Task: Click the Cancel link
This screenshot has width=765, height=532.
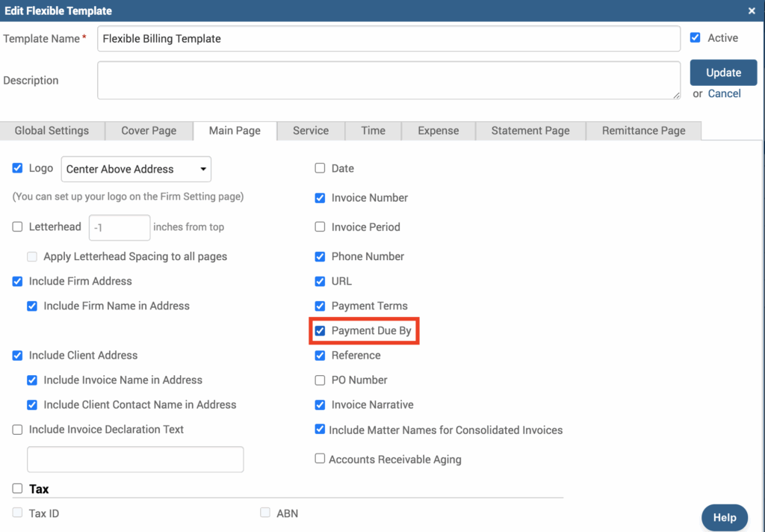Action: click(x=724, y=93)
